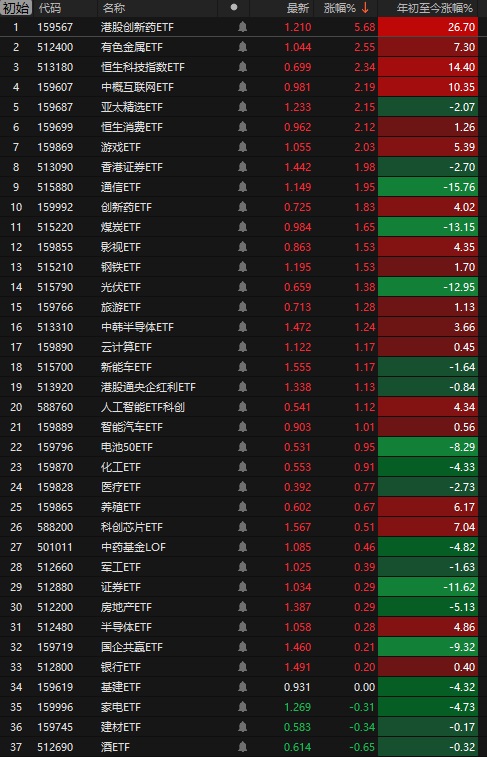The image size is (487, 757).
Task: Sort by 涨幅% descending arrow header
Action: 346,8
